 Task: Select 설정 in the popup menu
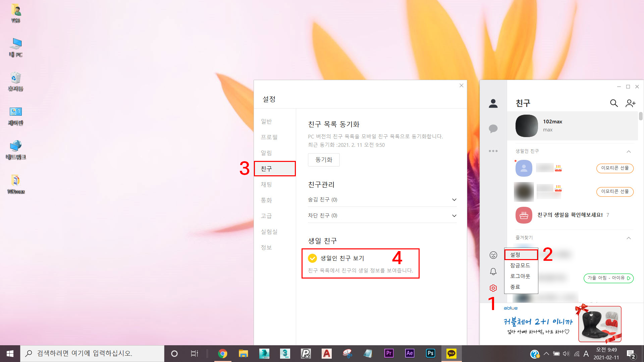pos(521,255)
